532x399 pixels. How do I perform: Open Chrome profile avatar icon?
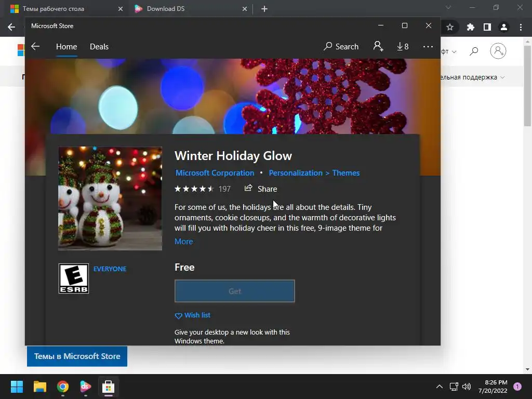[504, 27]
